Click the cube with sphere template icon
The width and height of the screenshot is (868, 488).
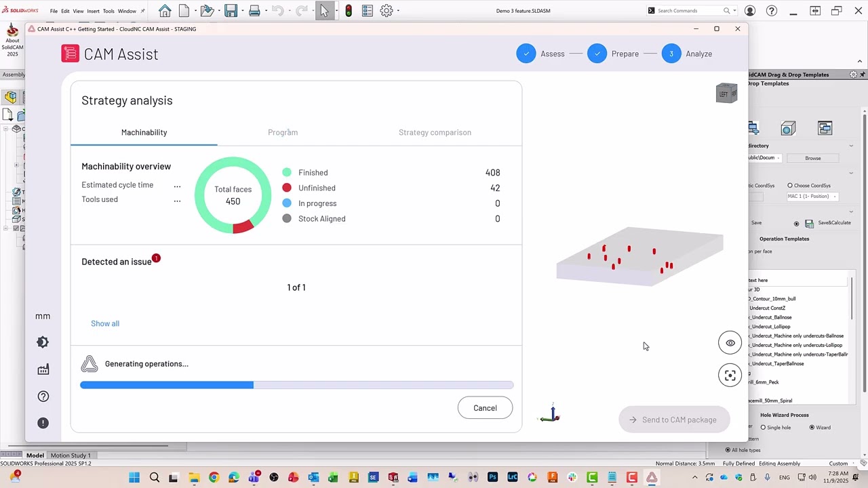point(788,128)
